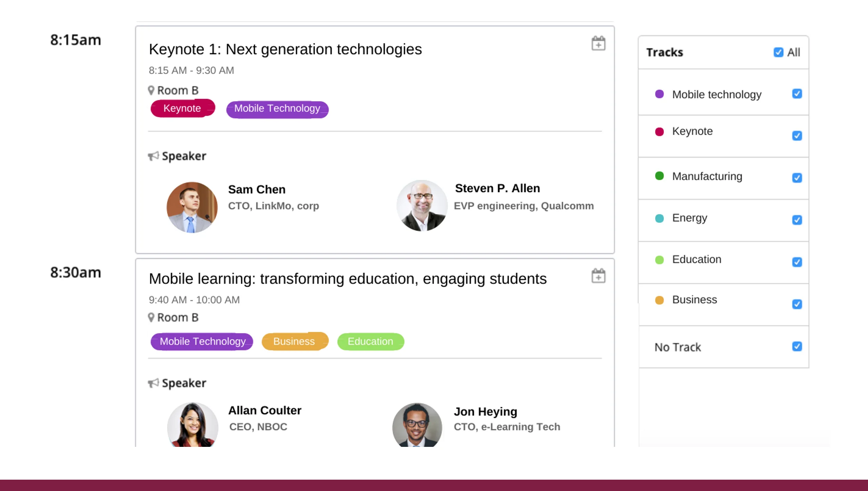This screenshot has height=491, width=868.
Task: Toggle the Manufacturing track checkbox
Action: point(797,178)
